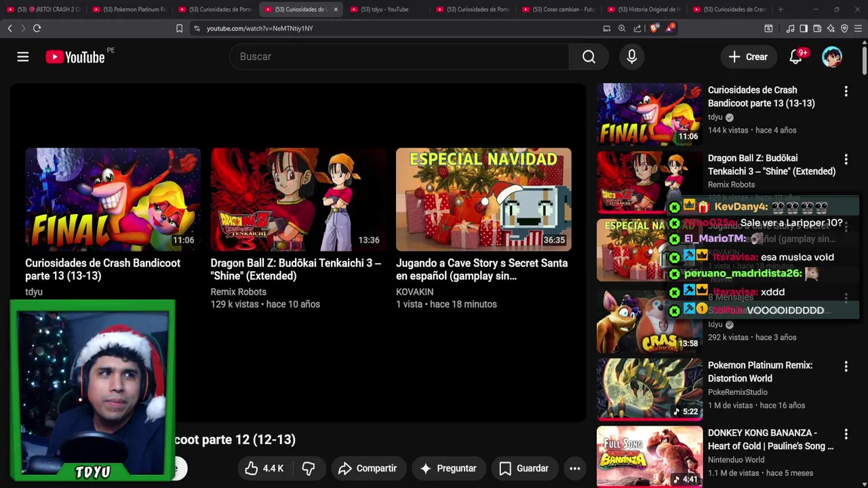The width and height of the screenshot is (868, 488).
Task: Open endscreen ESPECIAL NAVIDAD Cave Story thumbnail
Action: (x=484, y=199)
